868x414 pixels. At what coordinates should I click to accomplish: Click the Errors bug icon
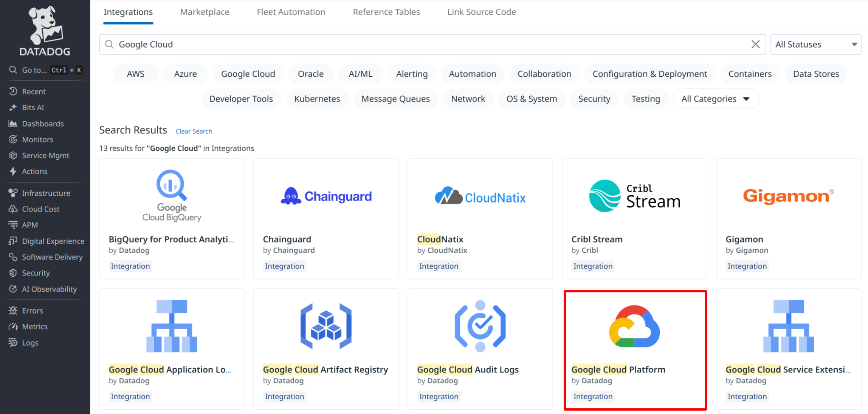pos(13,310)
